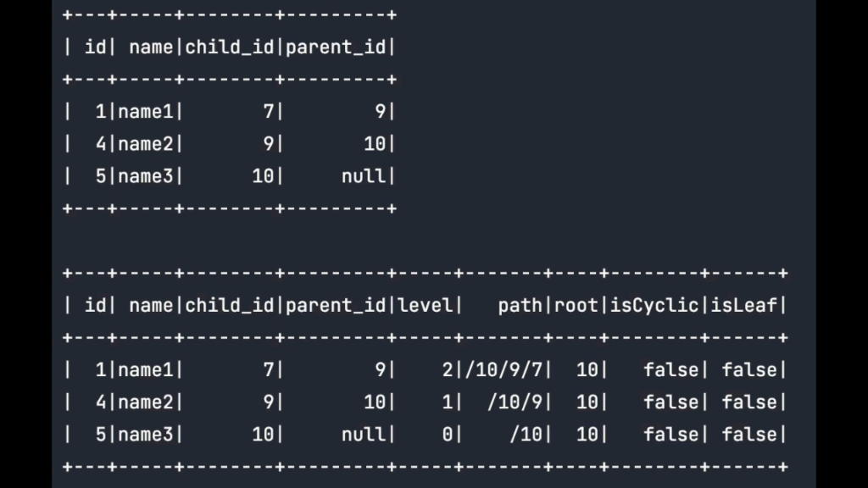Select the "root" column header
868x488 pixels.
pyautogui.click(x=576, y=305)
